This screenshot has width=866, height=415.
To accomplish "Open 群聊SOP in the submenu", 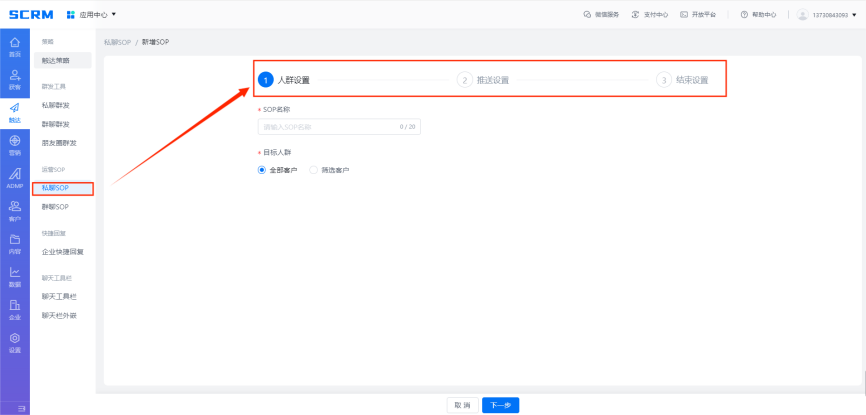I will [55, 206].
